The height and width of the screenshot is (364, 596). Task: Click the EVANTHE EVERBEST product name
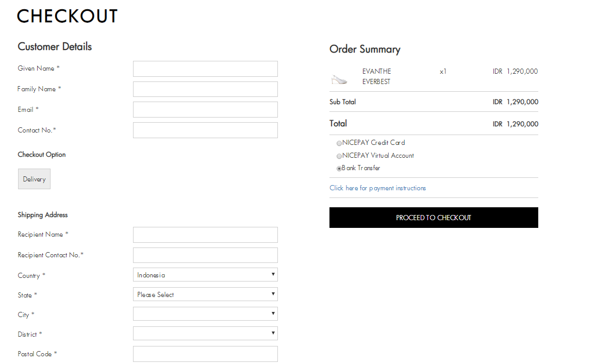click(377, 76)
